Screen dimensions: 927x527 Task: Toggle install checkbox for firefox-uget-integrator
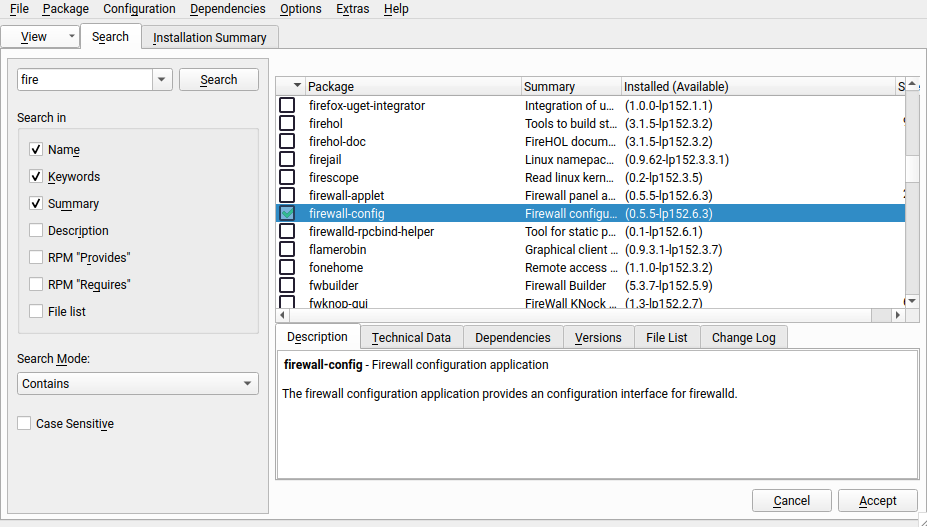pos(287,105)
